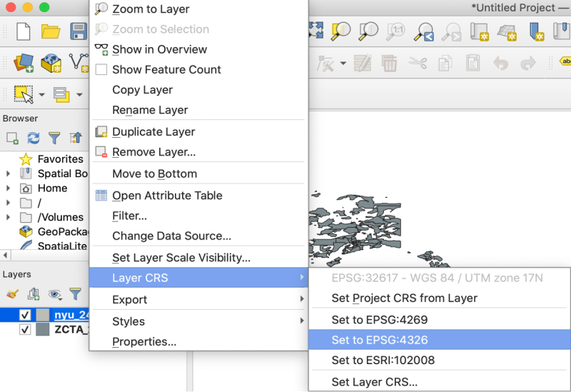The height and width of the screenshot is (392, 571).
Task: Select Favorites in the Browser tree
Action: pyautogui.click(x=61, y=159)
